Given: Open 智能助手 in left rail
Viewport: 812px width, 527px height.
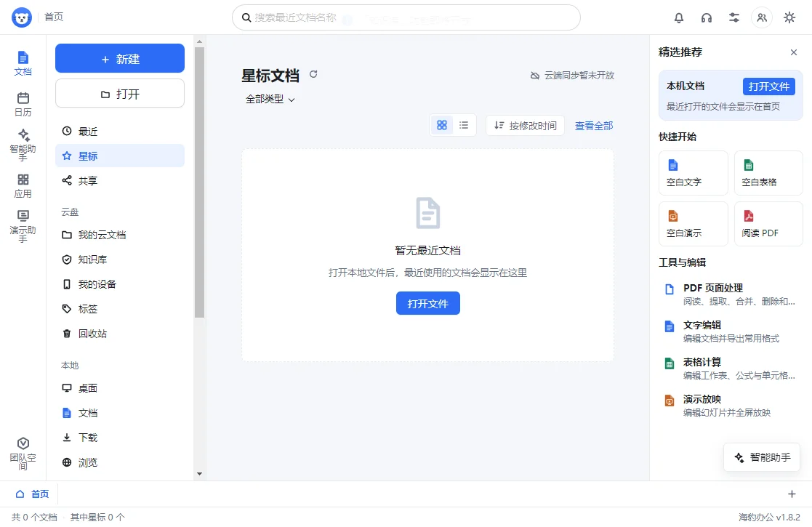Looking at the screenshot, I should 23,145.
